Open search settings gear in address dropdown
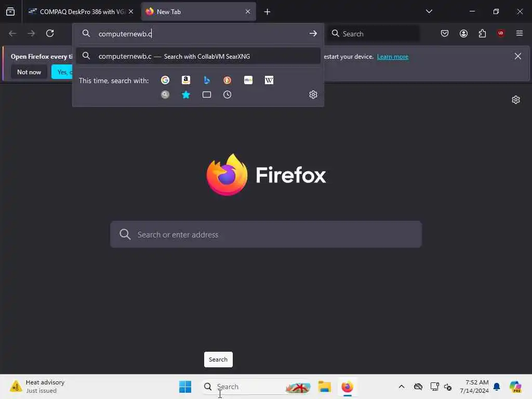The width and height of the screenshot is (532, 399). click(313, 95)
